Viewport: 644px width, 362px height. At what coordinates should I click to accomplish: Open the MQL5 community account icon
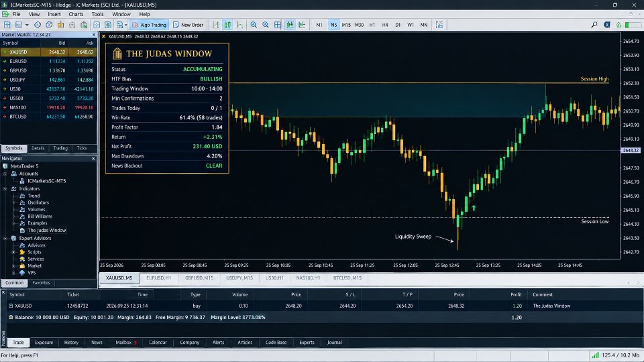pos(606,25)
